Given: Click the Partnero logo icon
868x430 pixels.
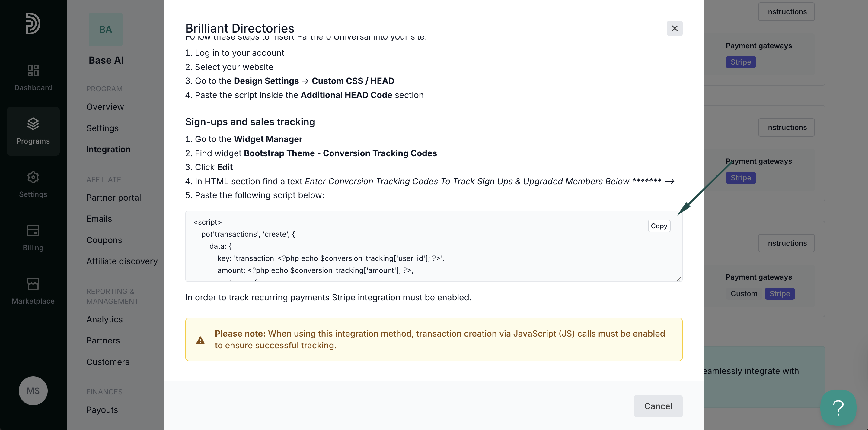Looking at the screenshot, I should (x=33, y=24).
